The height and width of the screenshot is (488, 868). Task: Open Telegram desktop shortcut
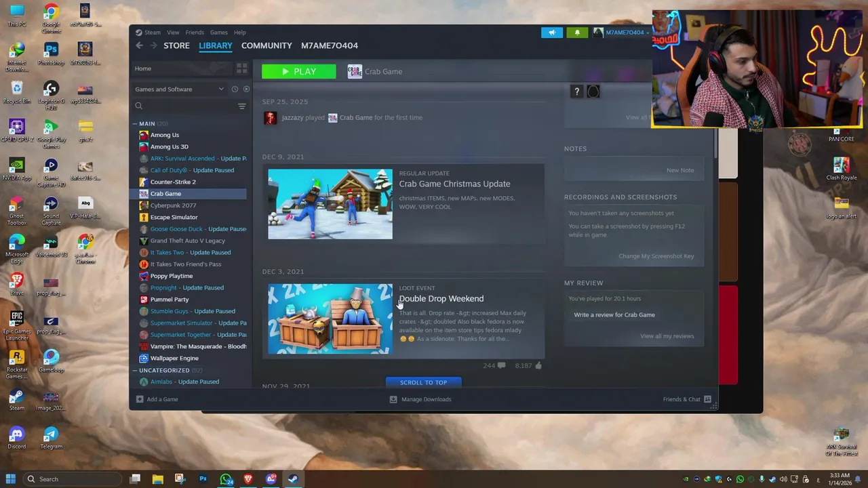[x=51, y=438]
